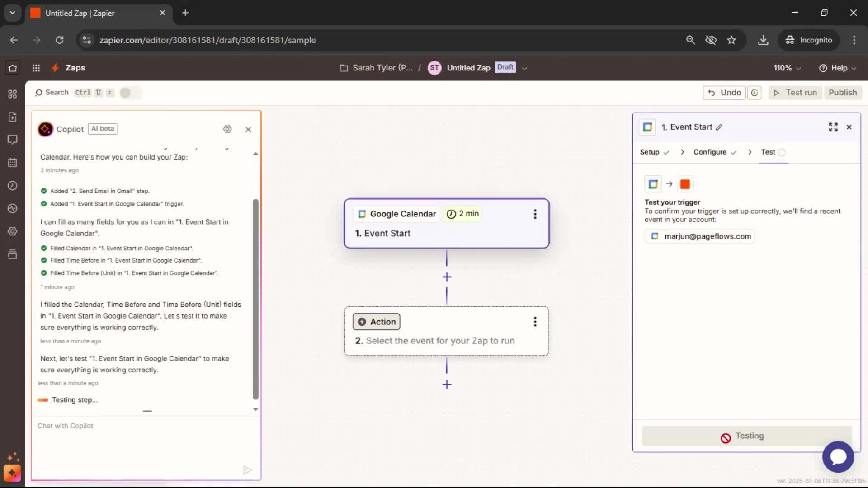Viewport: 868px width, 488px height.
Task: Click the Publish button
Action: [843, 93]
